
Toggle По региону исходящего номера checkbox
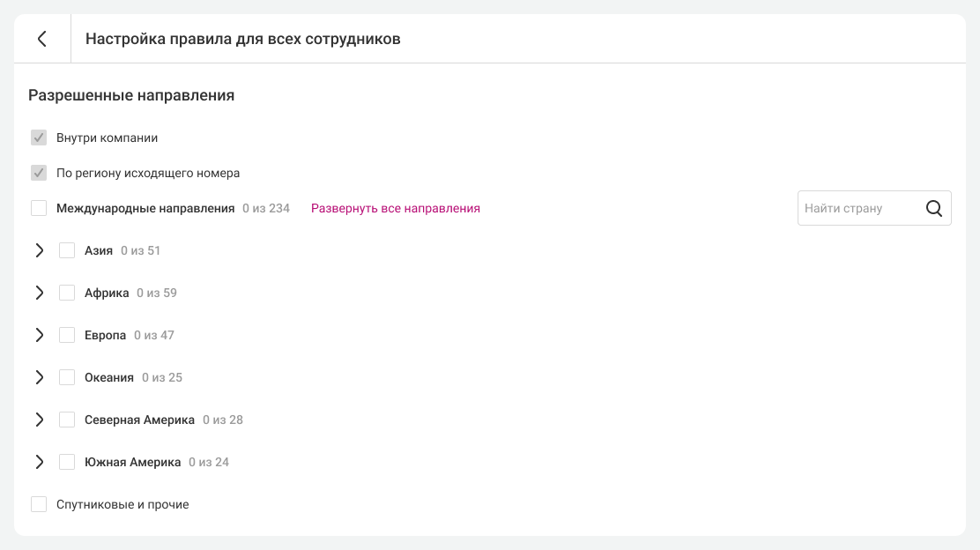pos(39,174)
